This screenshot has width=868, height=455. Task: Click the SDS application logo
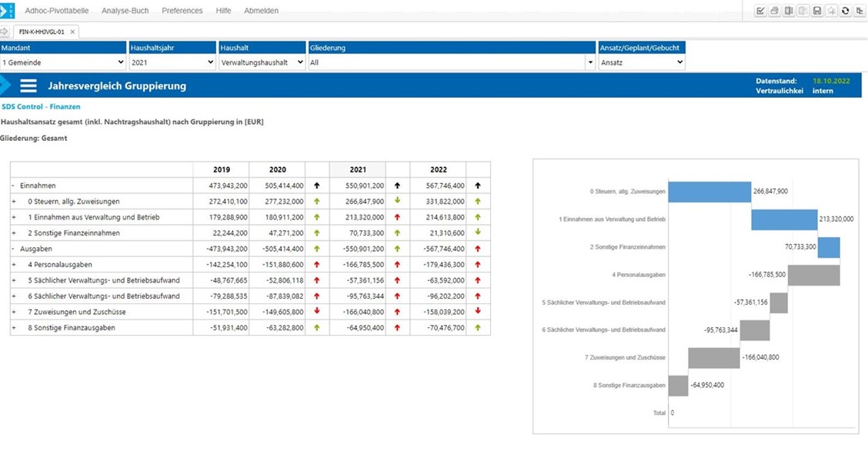pos(7,11)
